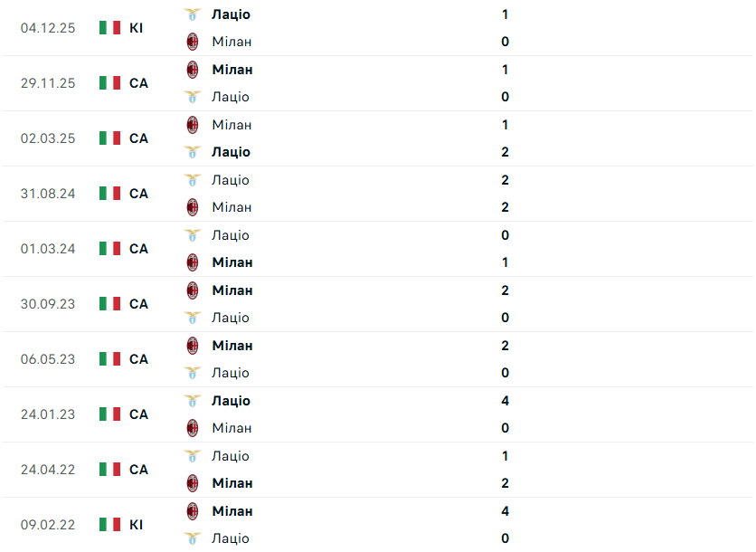
Task: Select the CA league label for 02.03.25
Action: pyautogui.click(x=138, y=138)
